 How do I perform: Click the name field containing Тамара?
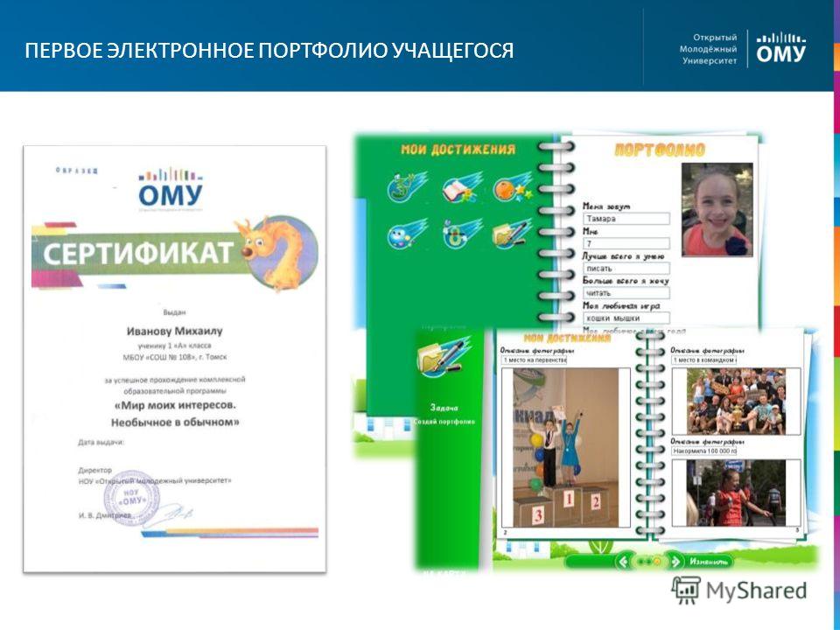click(626, 219)
